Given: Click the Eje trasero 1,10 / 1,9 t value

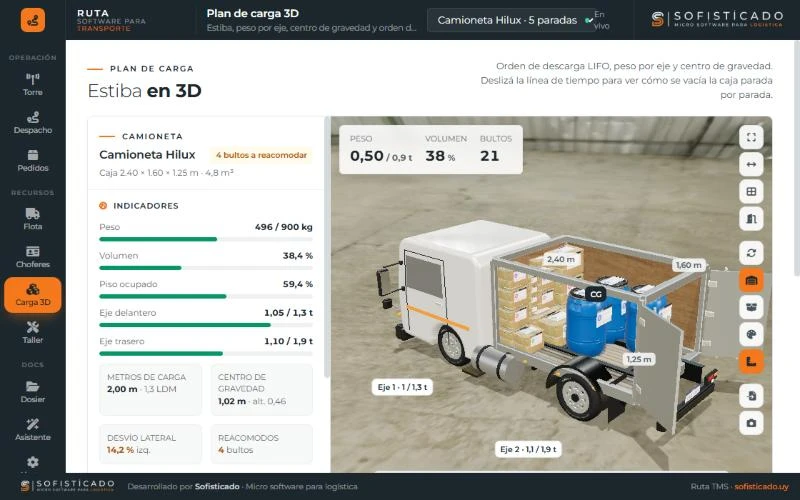Looking at the screenshot, I should (x=288, y=341).
